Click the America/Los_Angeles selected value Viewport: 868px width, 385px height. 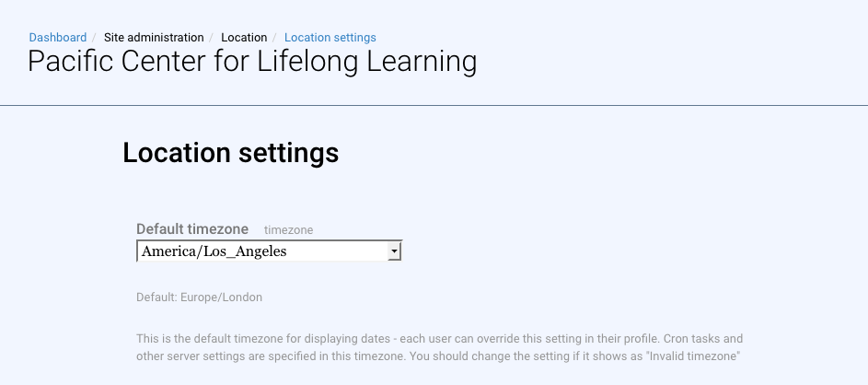[214, 251]
